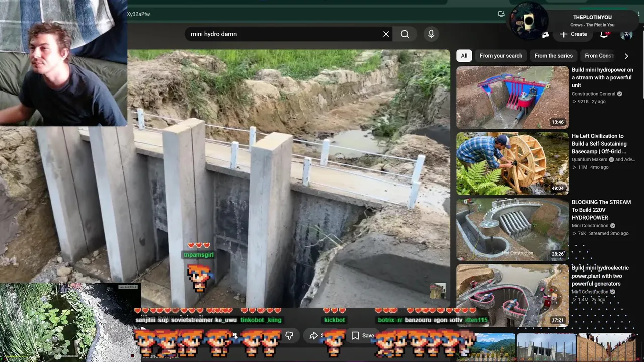Viewport: 644px width, 362px height.
Task: Open the account avatar menu
Action: (x=626, y=34)
